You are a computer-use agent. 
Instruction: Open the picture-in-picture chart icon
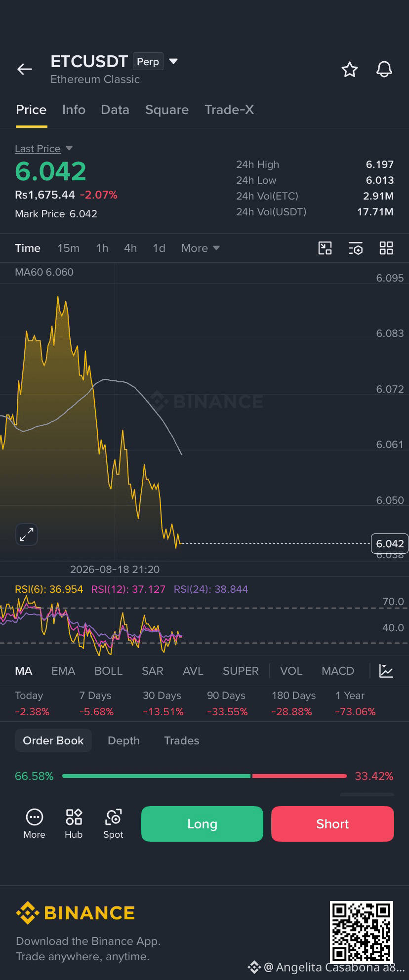pyautogui.click(x=325, y=248)
